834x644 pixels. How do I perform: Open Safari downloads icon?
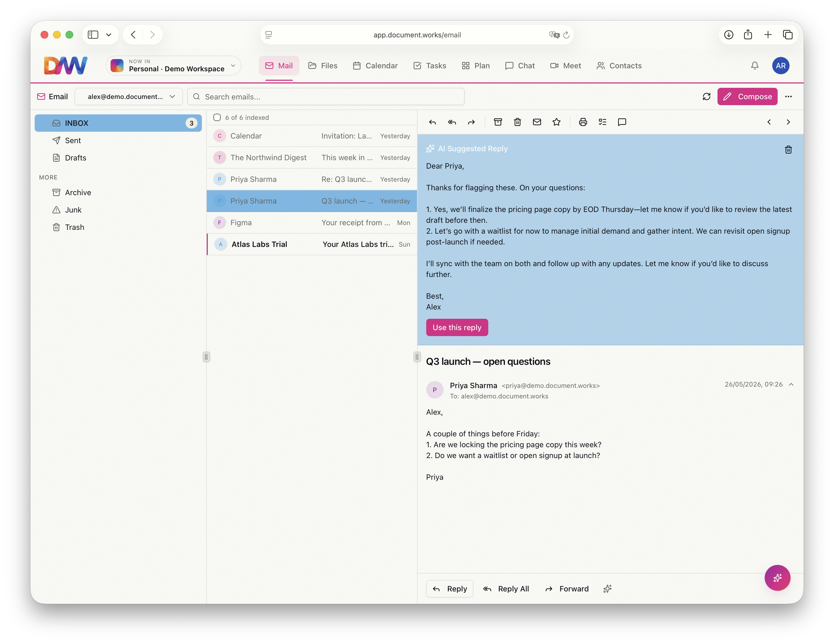point(729,35)
